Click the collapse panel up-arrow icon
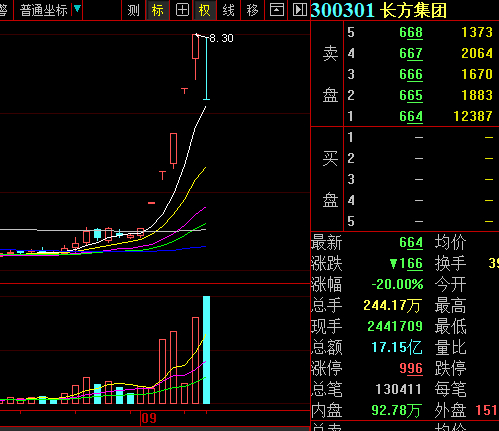Image resolution: width=499 pixels, height=431 pixels. [x=276, y=10]
